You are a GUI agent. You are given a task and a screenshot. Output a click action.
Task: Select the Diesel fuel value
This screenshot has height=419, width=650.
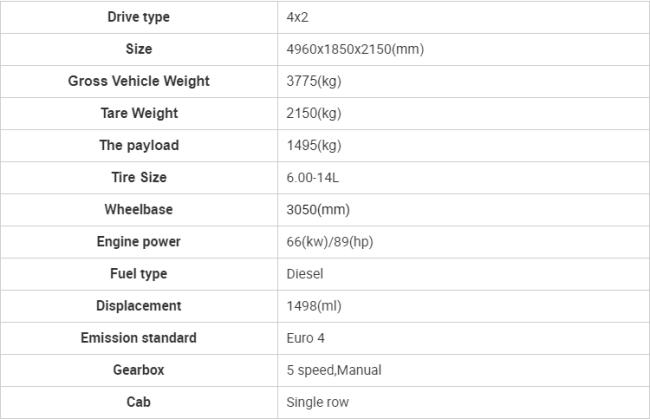[305, 274]
